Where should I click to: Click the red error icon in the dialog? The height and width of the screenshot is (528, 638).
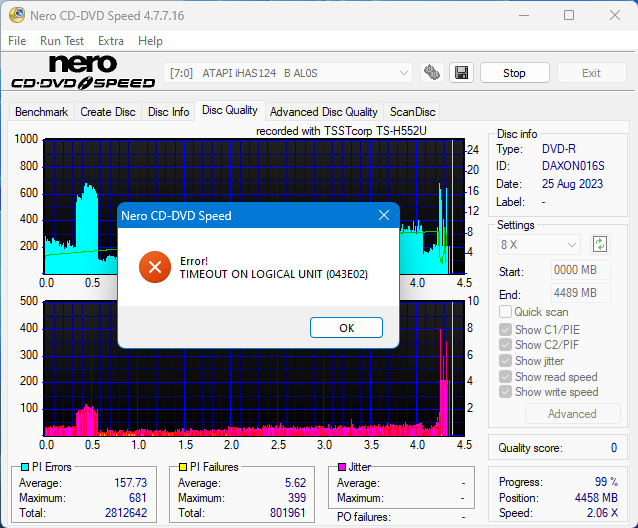point(155,267)
